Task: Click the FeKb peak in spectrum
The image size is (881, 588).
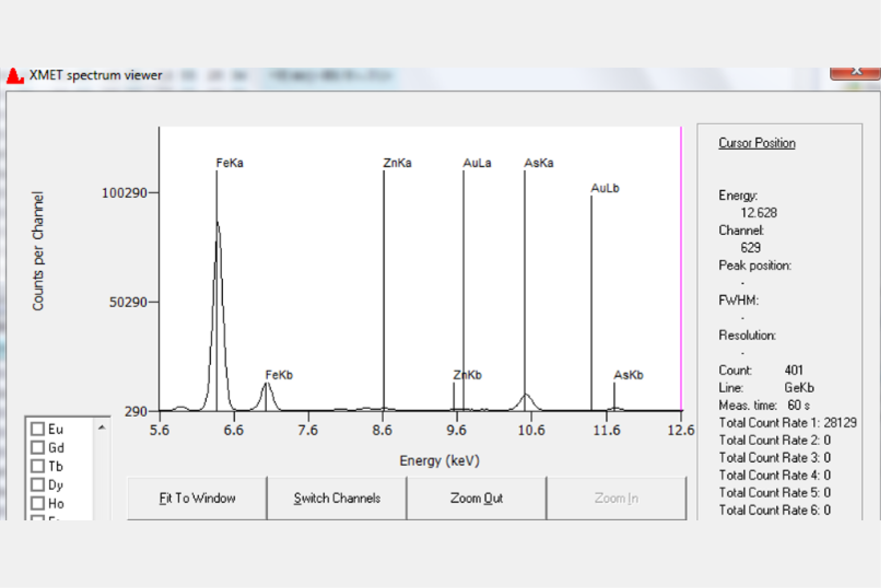Action: pyautogui.click(x=266, y=395)
